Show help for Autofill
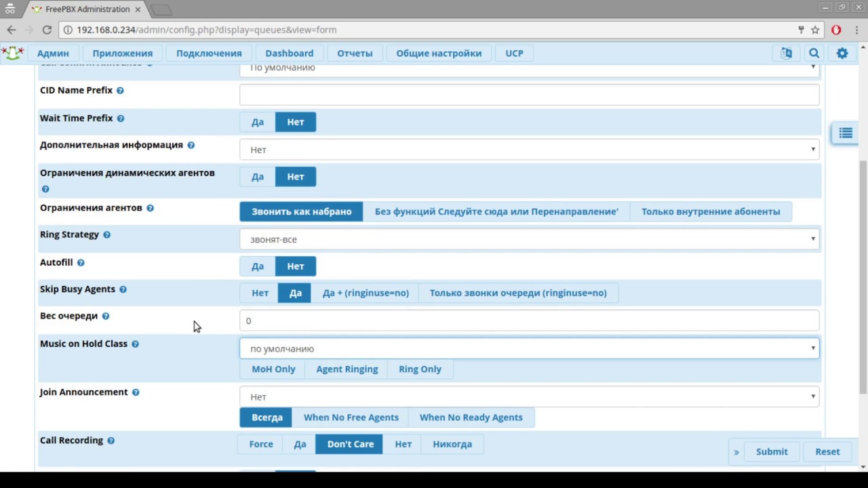The image size is (868, 488). tap(81, 263)
